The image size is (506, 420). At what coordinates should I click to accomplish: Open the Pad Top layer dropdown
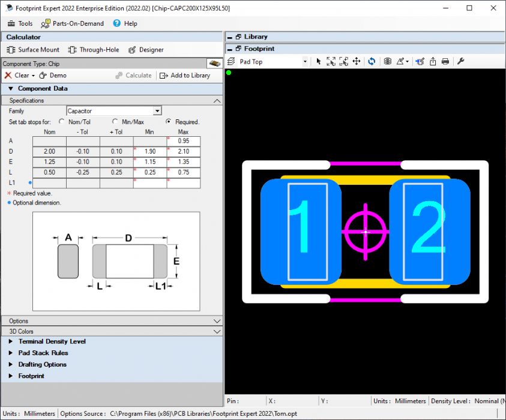(304, 62)
